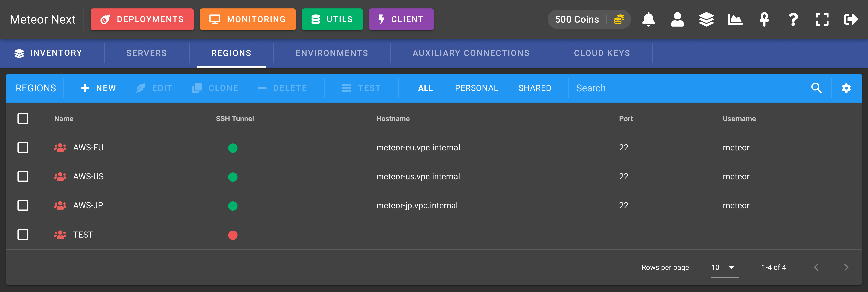Switch to the Cloud Keys tab
This screenshot has height=292, width=868.
[602, 53]
